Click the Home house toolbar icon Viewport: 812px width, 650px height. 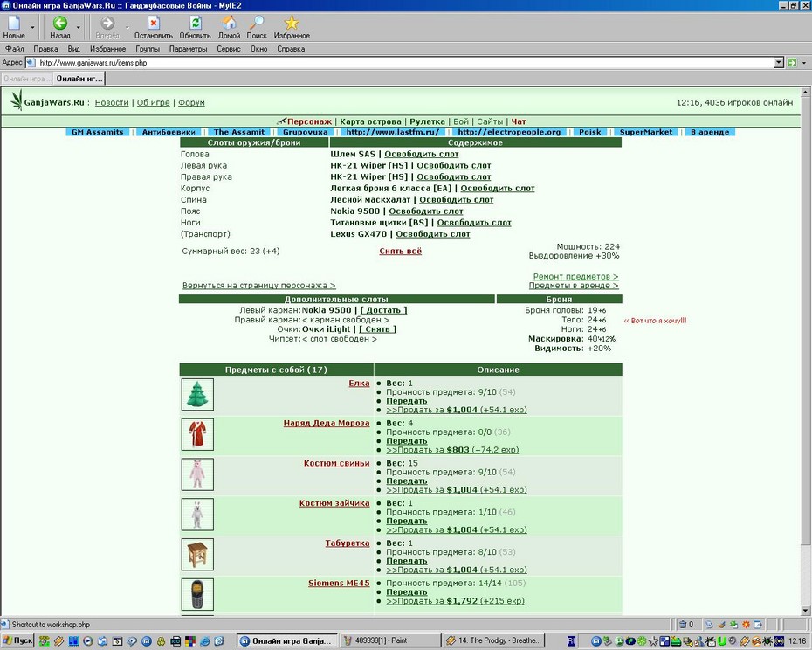point(229,23)
